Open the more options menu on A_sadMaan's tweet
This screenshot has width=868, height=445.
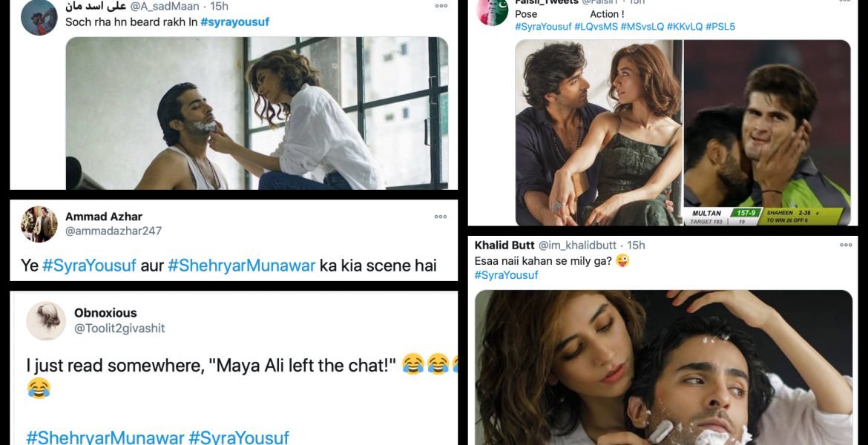pyautogui.click(x=441, y=6)
